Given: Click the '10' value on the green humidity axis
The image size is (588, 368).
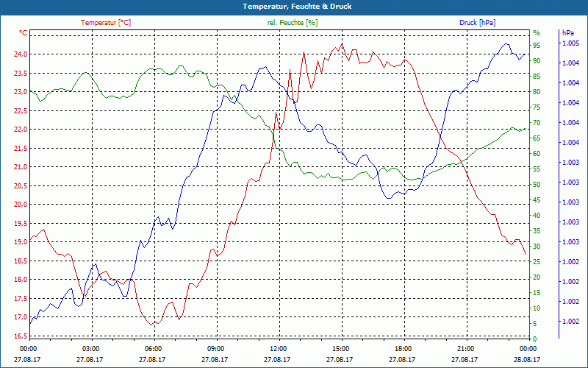Looking at the screenshot, I should click(537, 308).
